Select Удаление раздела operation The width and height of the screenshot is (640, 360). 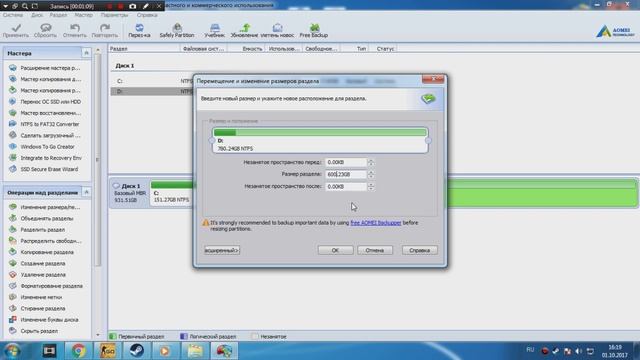point(38,275)
